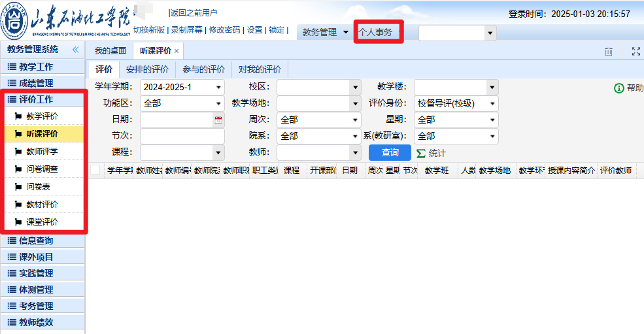This screenshot has width=644, height=334.
Task: Select 教学评价 in sidebar
Action: tap(42, 116)
